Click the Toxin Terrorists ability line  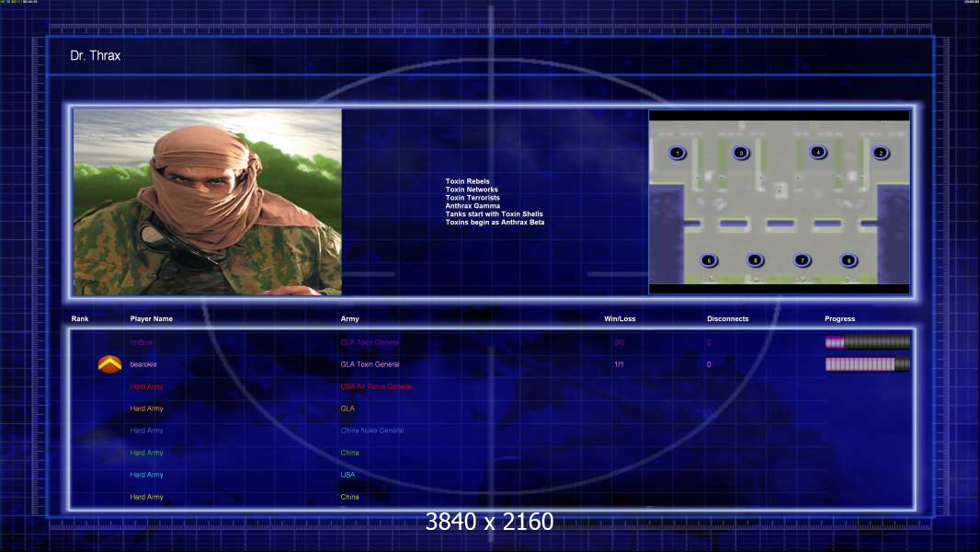473,198
